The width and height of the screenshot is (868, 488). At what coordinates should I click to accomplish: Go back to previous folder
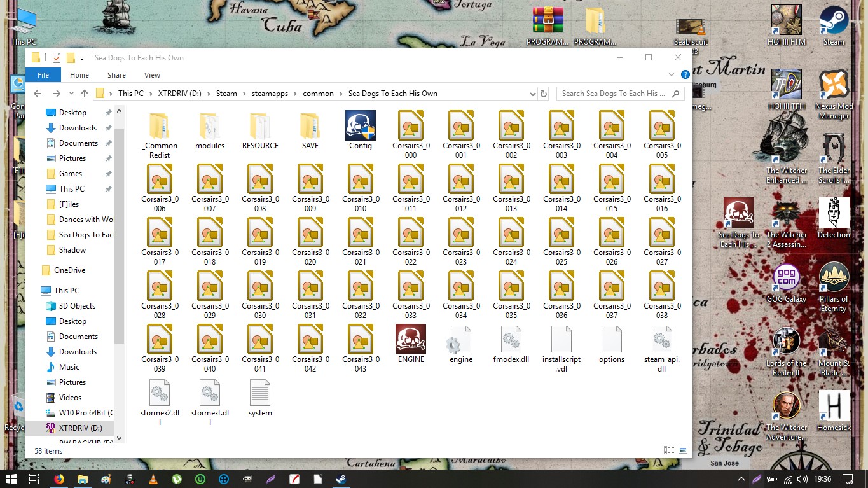(38, 94)
